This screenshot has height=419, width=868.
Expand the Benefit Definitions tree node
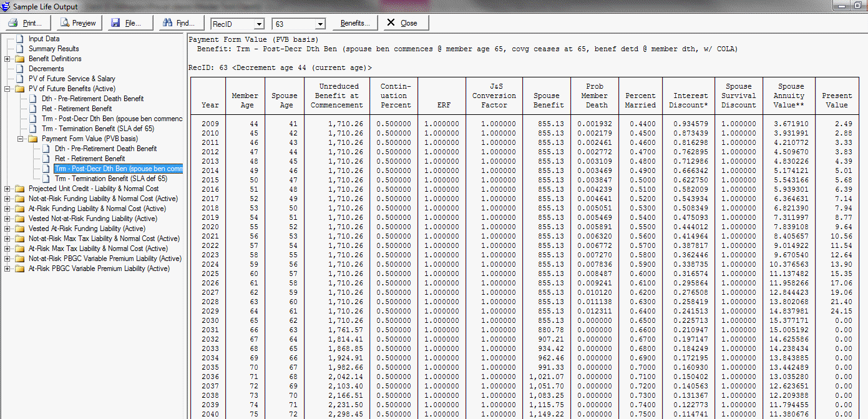[x=7, y=59]
